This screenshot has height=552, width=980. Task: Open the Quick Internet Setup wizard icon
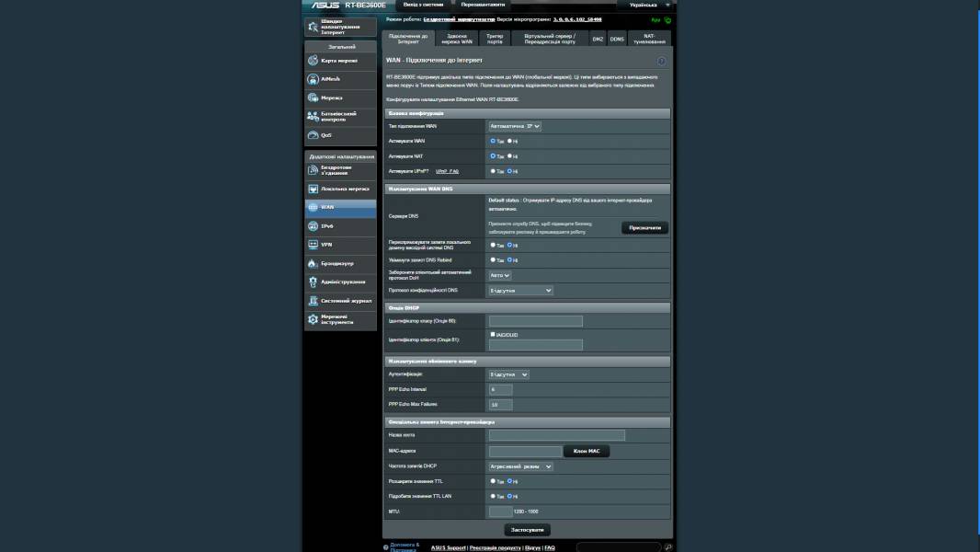pos(313,27)
